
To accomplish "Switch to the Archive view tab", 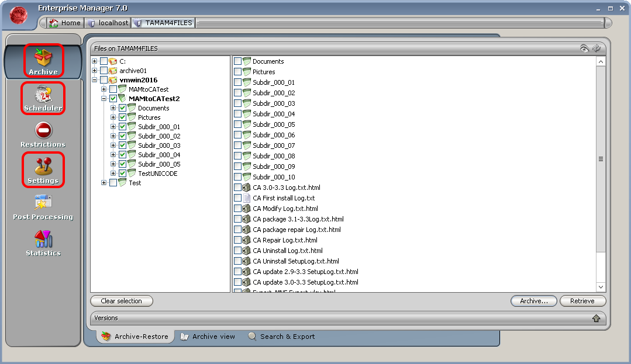I will coord(208,337).
